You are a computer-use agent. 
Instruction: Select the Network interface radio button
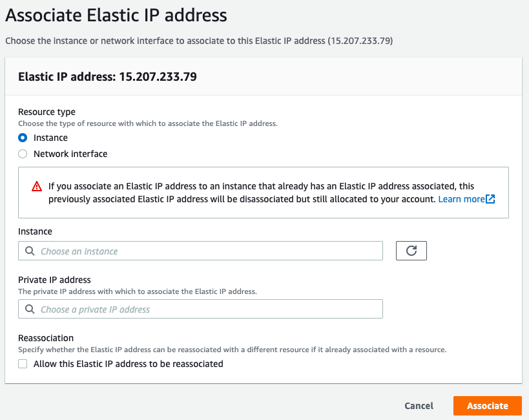tap(23, 154)
